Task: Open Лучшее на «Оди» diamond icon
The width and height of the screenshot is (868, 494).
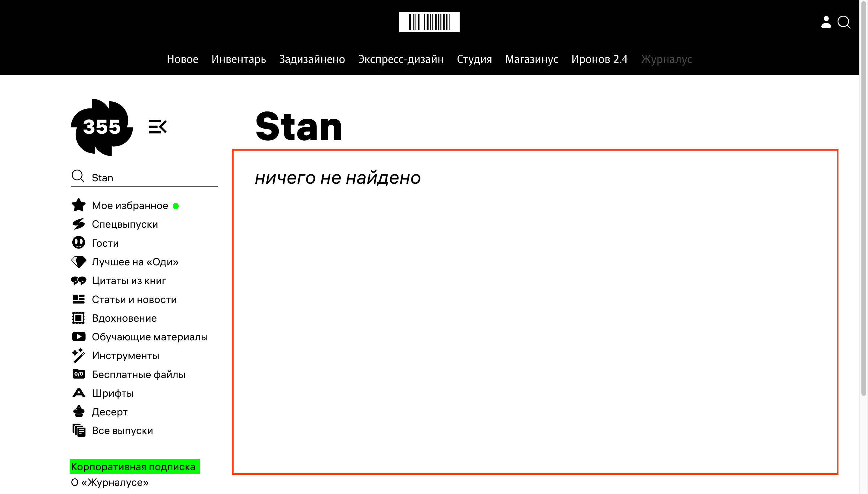Action: pyautogui.click(x=78, y=261)
